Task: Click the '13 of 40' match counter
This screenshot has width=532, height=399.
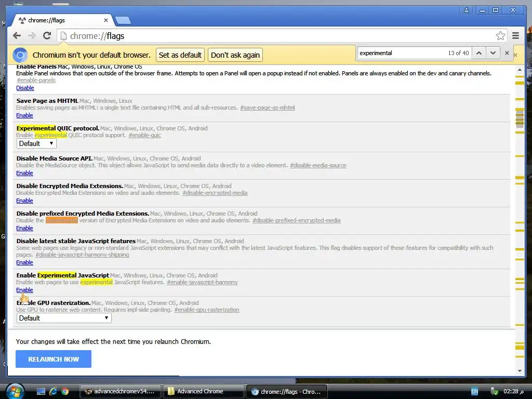Action: tap(458, 53)
